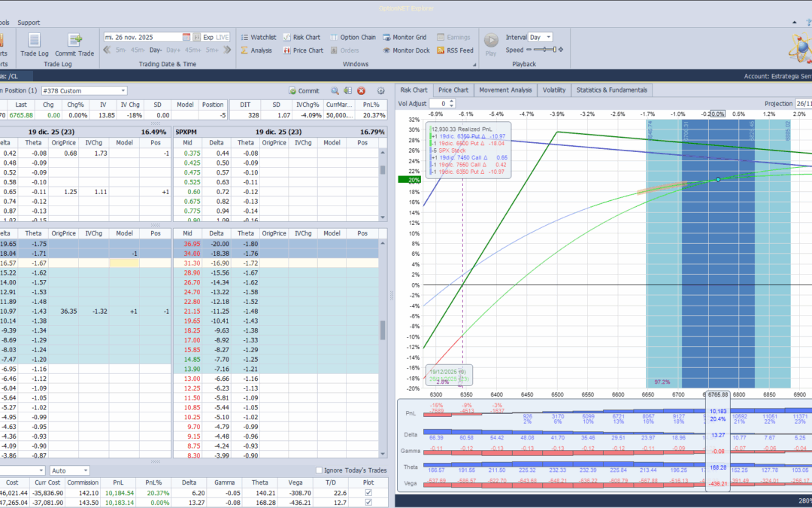Switch to the Movement Analysis tab
This screenshot has width=812, height=508.
coord(505,90)
